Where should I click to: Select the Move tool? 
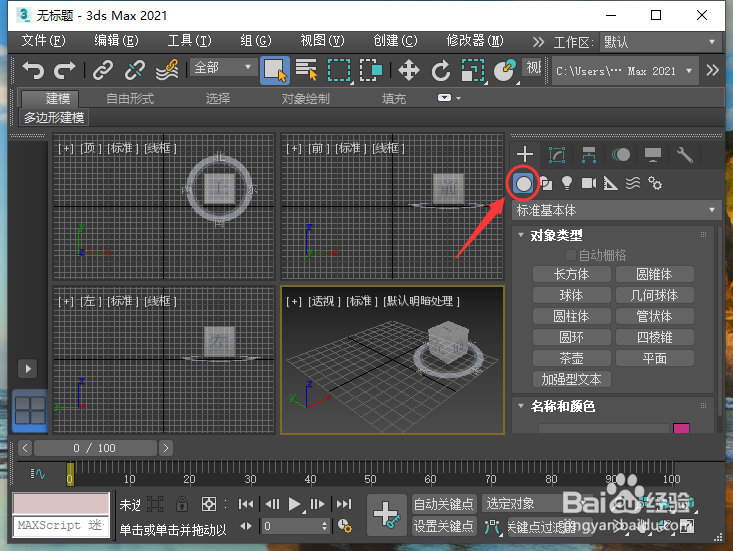[x=409, y=71]
